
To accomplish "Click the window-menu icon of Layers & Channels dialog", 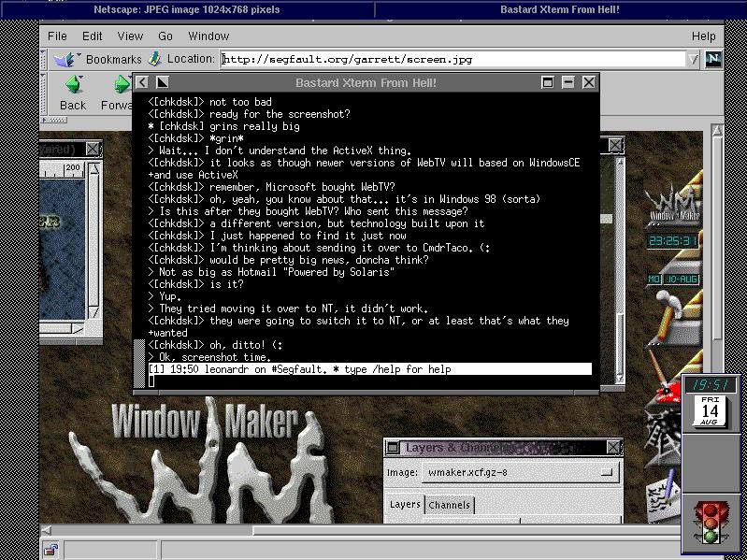I will pyautogui.click(x=393, y=447).
